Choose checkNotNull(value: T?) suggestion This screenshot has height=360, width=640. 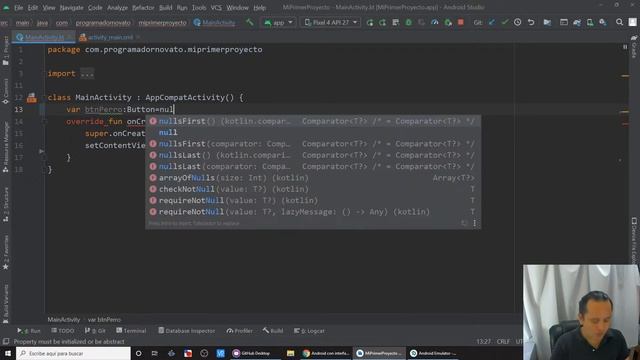[313, 189]
